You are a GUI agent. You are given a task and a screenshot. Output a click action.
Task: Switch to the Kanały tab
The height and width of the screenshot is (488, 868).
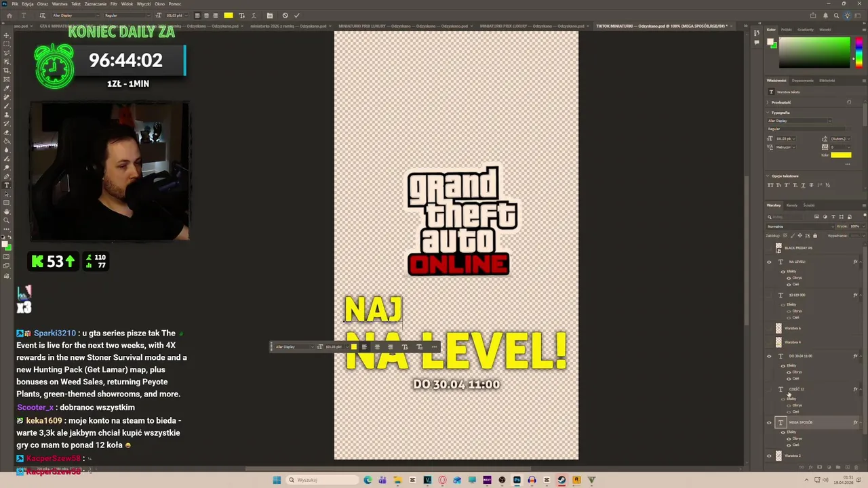tap(792, 205)
